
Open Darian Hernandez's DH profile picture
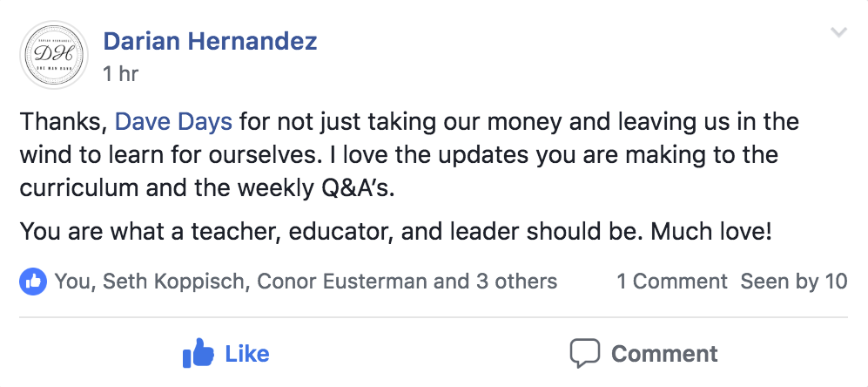click(54, 54)
